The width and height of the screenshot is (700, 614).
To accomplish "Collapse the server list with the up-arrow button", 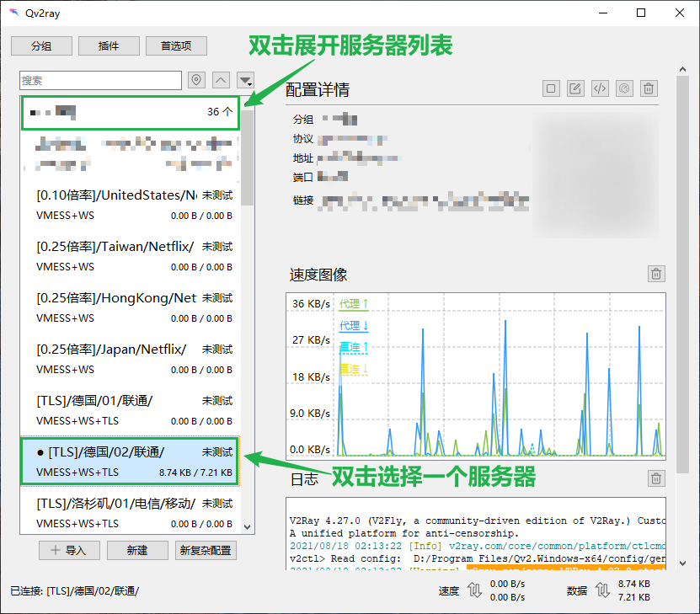I will [x=221, y=80].
